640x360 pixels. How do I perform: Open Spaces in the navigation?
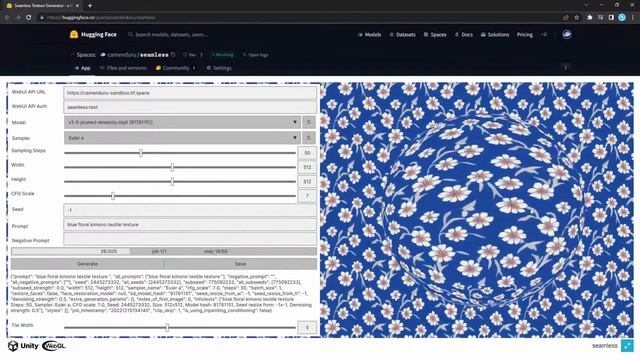(x=435, y=35)
